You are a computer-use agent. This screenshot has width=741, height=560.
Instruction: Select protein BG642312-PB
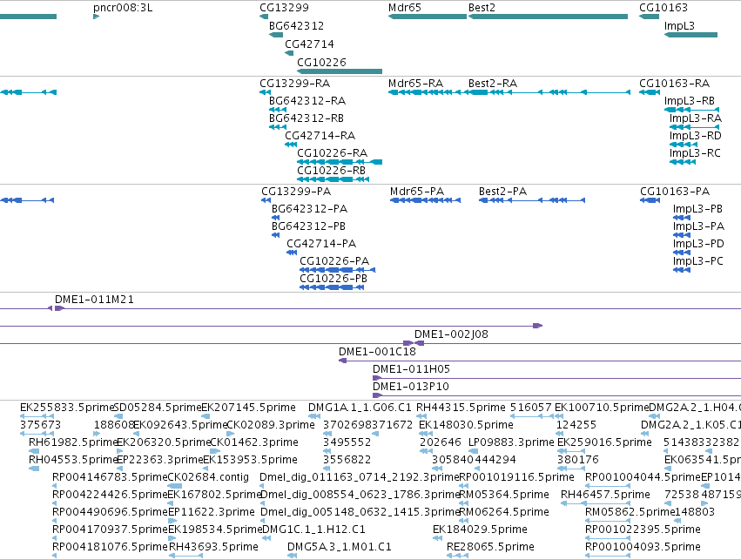click(275, 235)
